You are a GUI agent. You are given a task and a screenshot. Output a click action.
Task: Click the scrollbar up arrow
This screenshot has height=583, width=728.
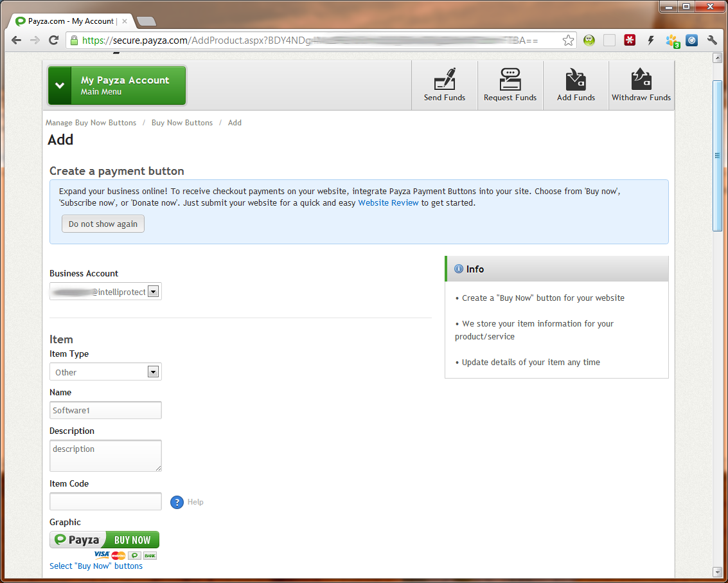coord(717,58)
